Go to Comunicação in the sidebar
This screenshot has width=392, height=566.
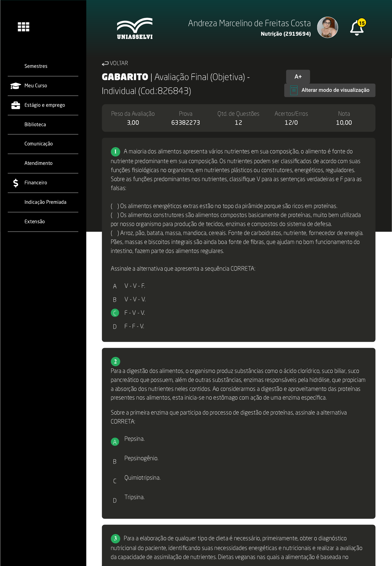[x=39, y=144]
